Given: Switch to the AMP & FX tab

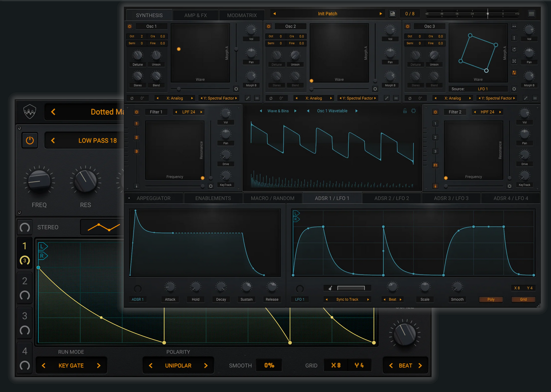Looking at the screenshot, I should pos(196,15).
